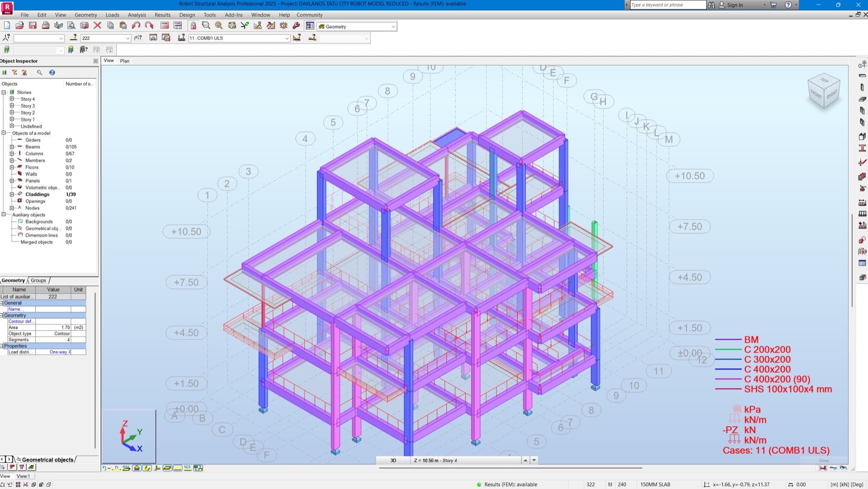The height and width of the screenshot is (489, 868).
Task: Open Sections I-beam icon in right toolbar
Action: click(x=862, y=148)
